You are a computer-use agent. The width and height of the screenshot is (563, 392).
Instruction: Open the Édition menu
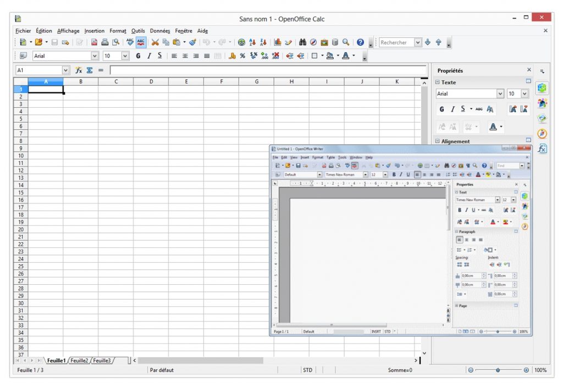coord(44,31)
